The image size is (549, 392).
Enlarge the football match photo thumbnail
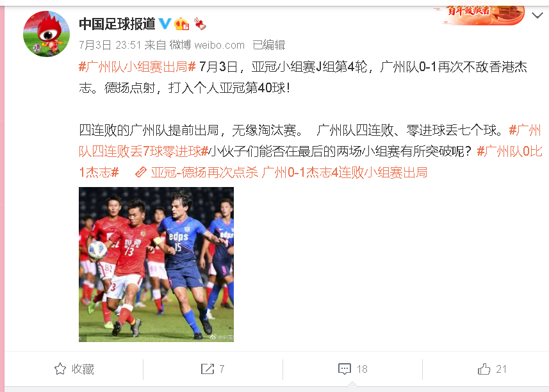click(156, 265)
